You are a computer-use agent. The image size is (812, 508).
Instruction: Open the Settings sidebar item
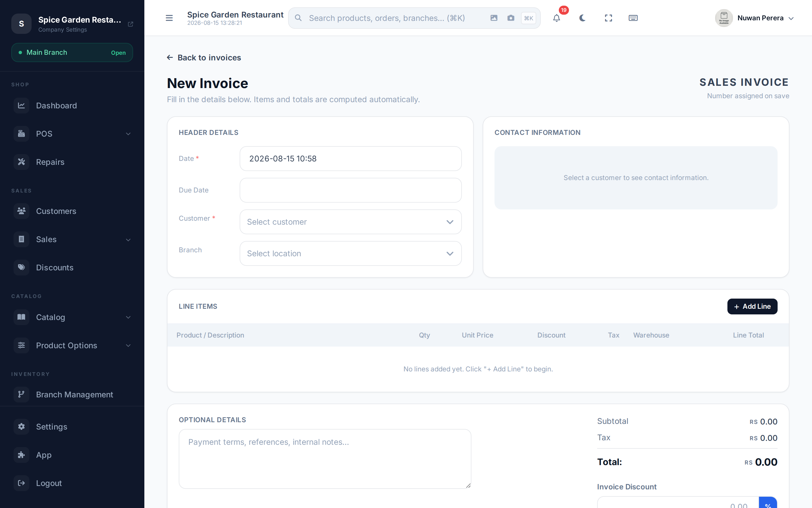pos(72,427)
